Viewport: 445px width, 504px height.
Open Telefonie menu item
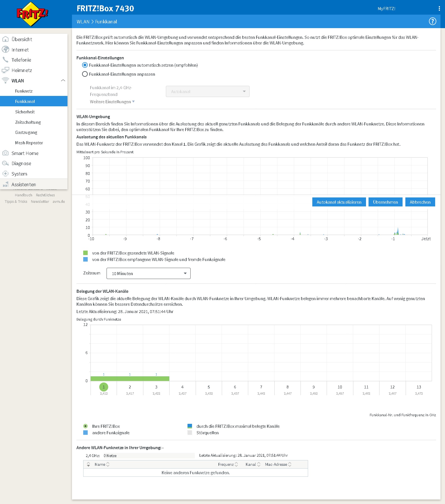click(x=21, y=60)
